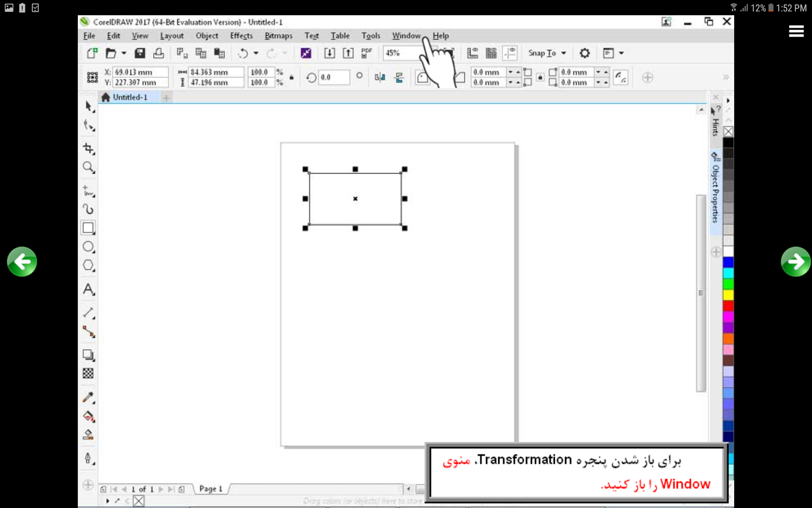The width and height of the screenshot is (812, 508).
Task: Select the Polygon tool
Action: (x=88, y=265)
